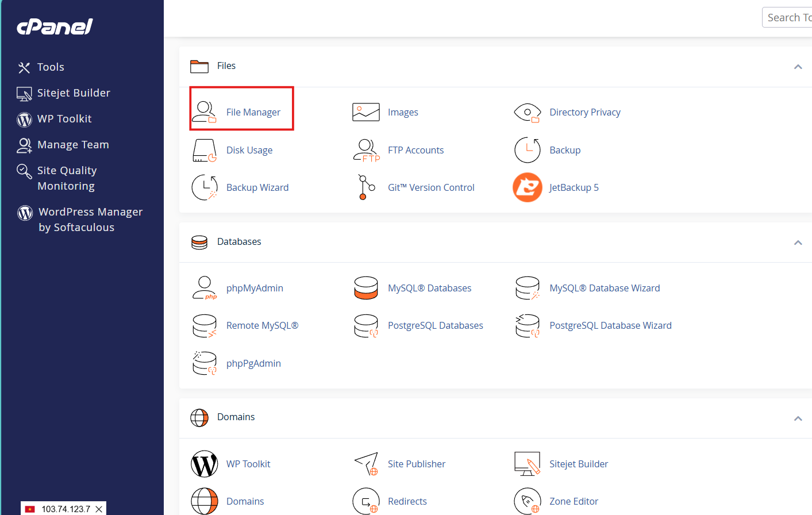Viewport: 812px width, 515px height.
Task: Open the MySQL Databases link
Action: click(429, 288)
